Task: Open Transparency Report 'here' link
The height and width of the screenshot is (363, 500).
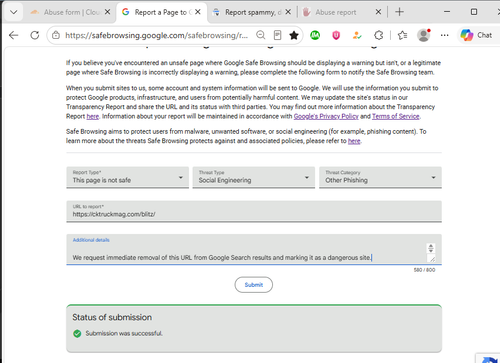Action: tap(93, 116)
